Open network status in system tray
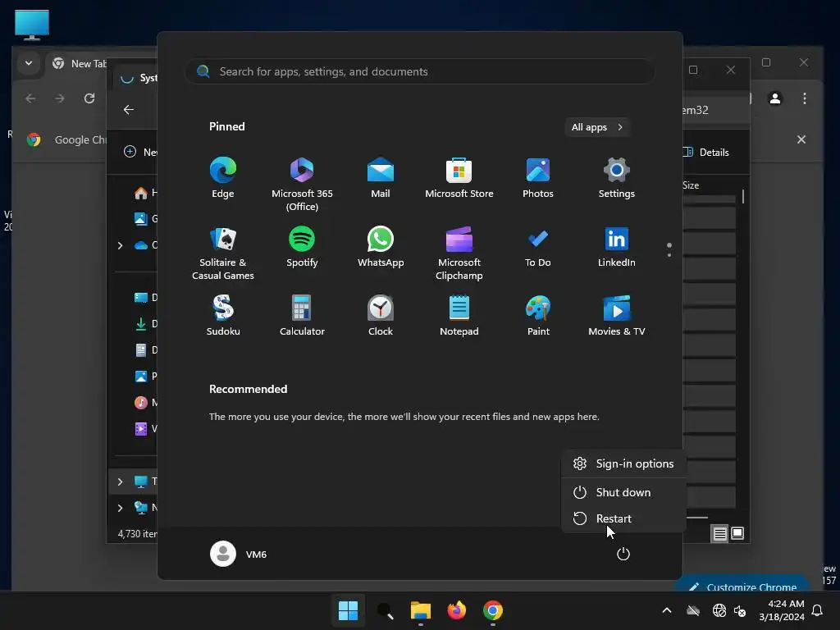Image resolution: width=840 pixels, height=630 pixels. (719, 610)
